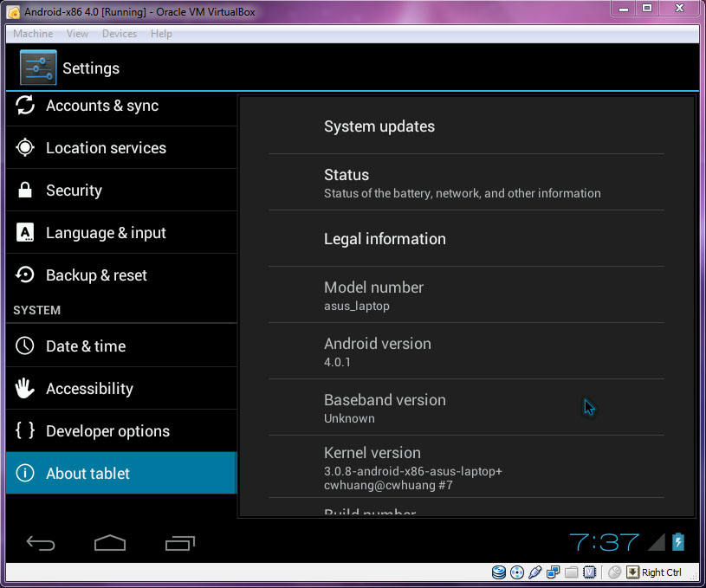This screenshot has height=588, width=706.
Task: Click VirtualBox USB devices status icon
Action: point(534,572)
